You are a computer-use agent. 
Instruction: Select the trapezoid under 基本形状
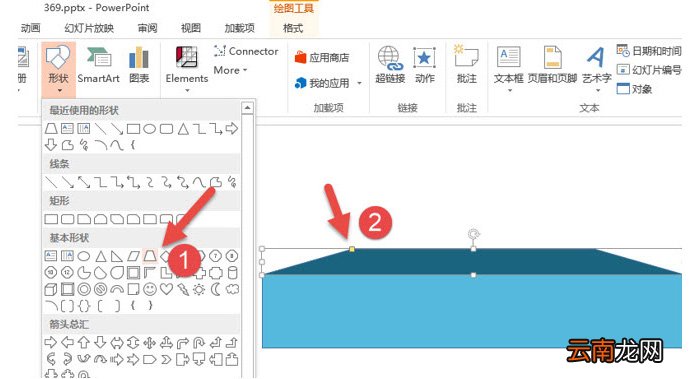click(150, 256)
